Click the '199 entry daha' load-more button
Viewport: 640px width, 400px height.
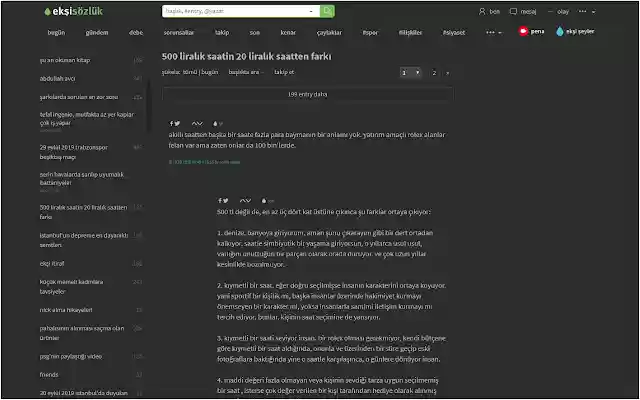coord(307,94)
